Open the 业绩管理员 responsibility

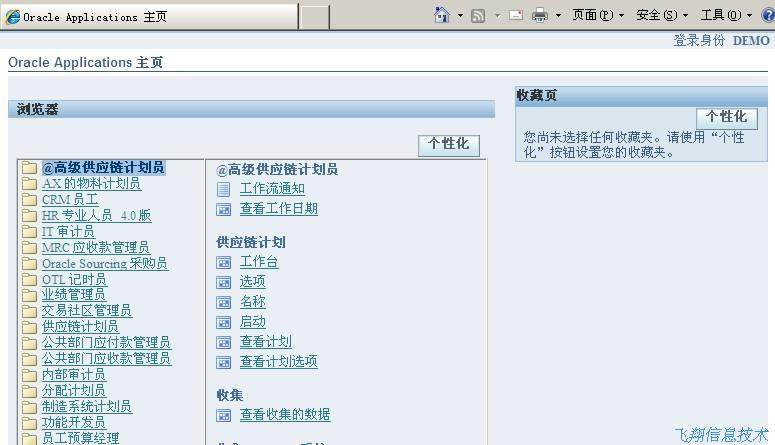(x=74, y=295)
